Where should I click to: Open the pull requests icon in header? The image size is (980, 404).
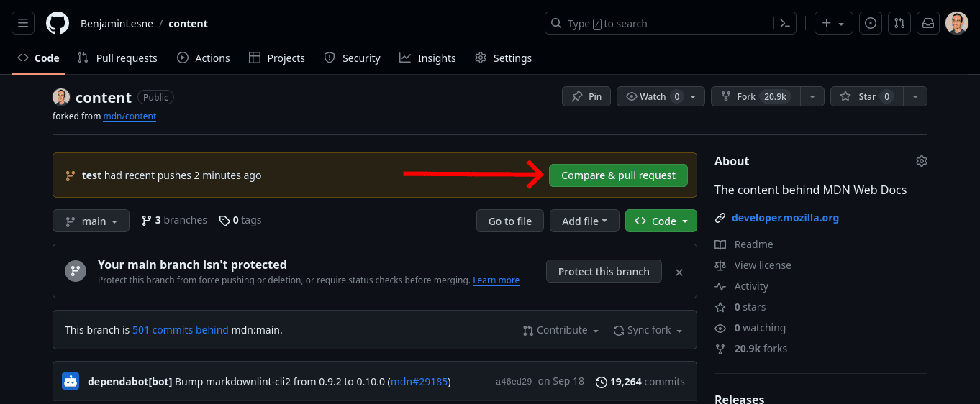[x=899, y=23]
